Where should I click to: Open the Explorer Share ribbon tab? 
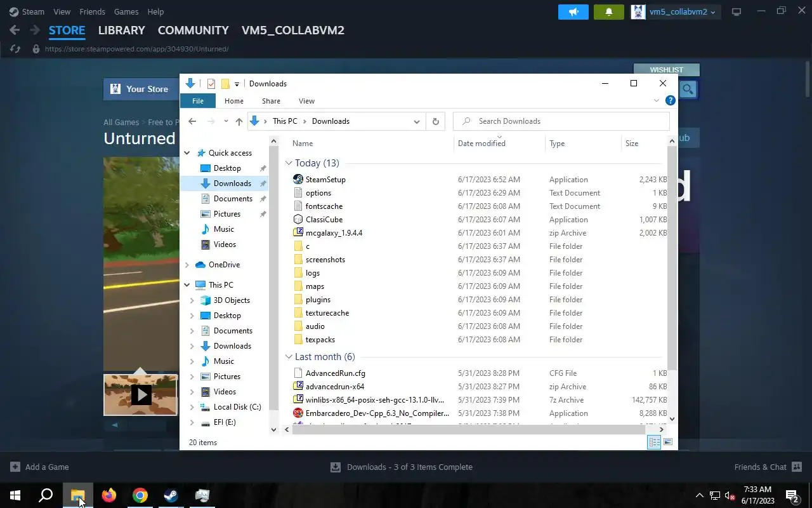[271, 101]
